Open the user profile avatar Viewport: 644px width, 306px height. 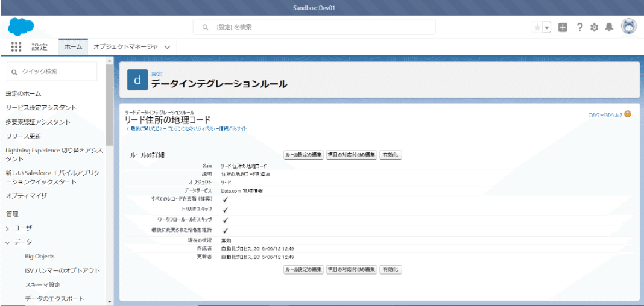[x=629, y=27]
